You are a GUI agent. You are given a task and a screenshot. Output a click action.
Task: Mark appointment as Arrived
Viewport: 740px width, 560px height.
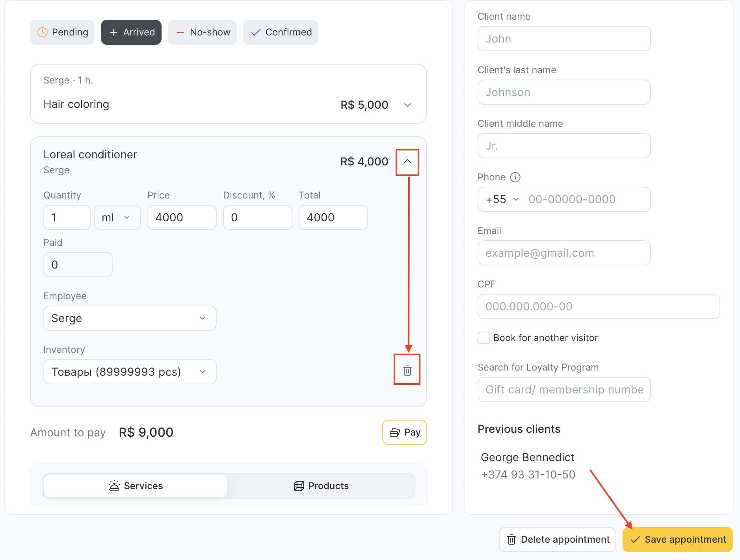coord(131,32)
